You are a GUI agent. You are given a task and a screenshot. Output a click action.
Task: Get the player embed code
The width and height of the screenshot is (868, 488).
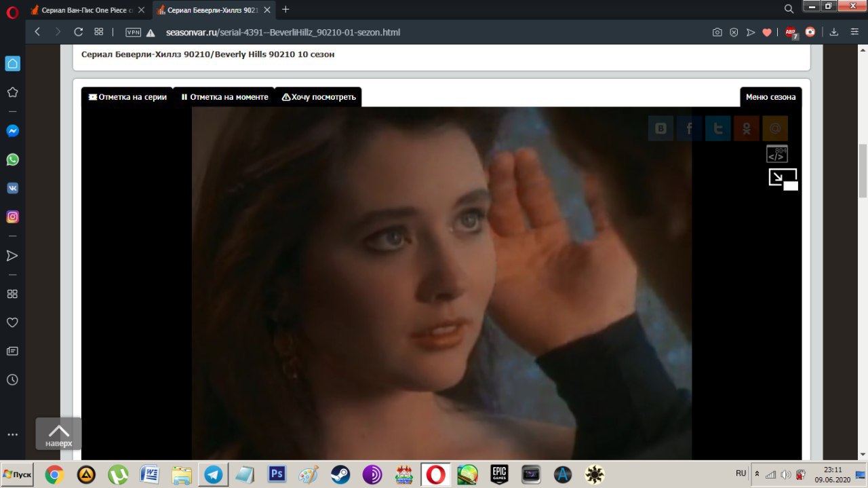coord(777,154)
